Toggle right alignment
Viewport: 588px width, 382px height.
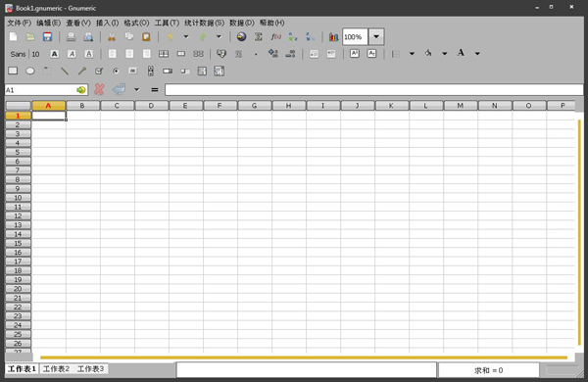pyautogui.click(x=147, y=54)
